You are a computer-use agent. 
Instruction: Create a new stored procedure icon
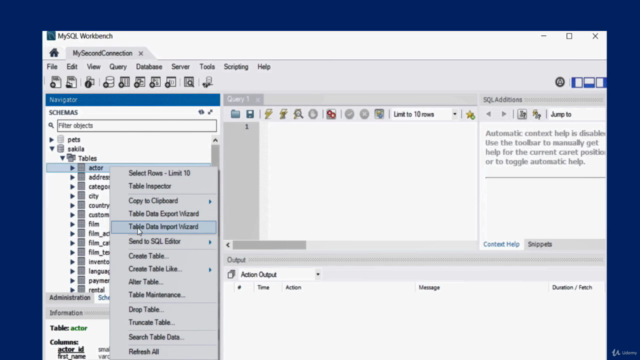click(x=155, y=82)
